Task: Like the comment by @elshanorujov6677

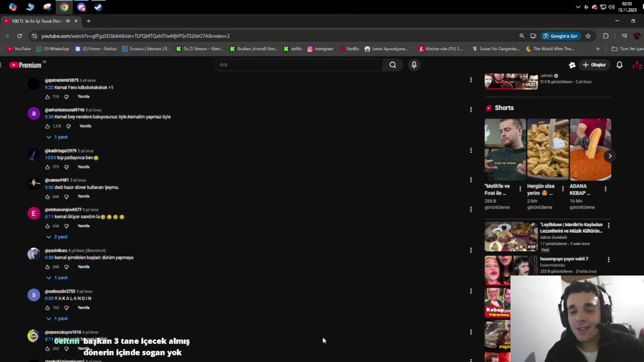Action: [x=47, y=226]
